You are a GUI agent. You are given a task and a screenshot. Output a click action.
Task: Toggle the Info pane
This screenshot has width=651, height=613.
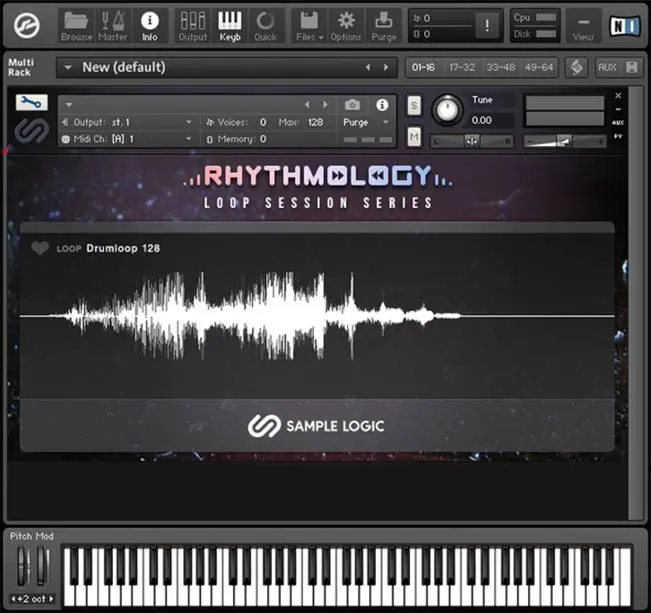point(149,26)
